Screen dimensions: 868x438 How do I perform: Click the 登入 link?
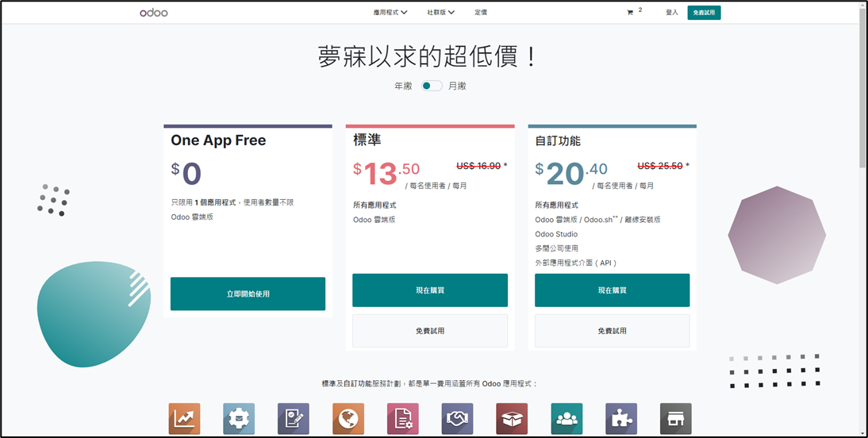[671, 12]
